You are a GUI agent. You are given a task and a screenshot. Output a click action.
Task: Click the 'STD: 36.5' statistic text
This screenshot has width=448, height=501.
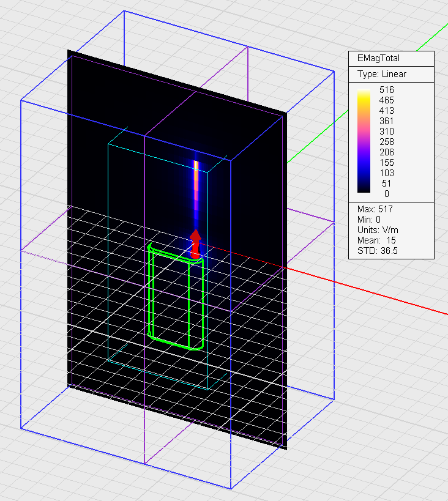pyautogui.click(x=377, y=251)
